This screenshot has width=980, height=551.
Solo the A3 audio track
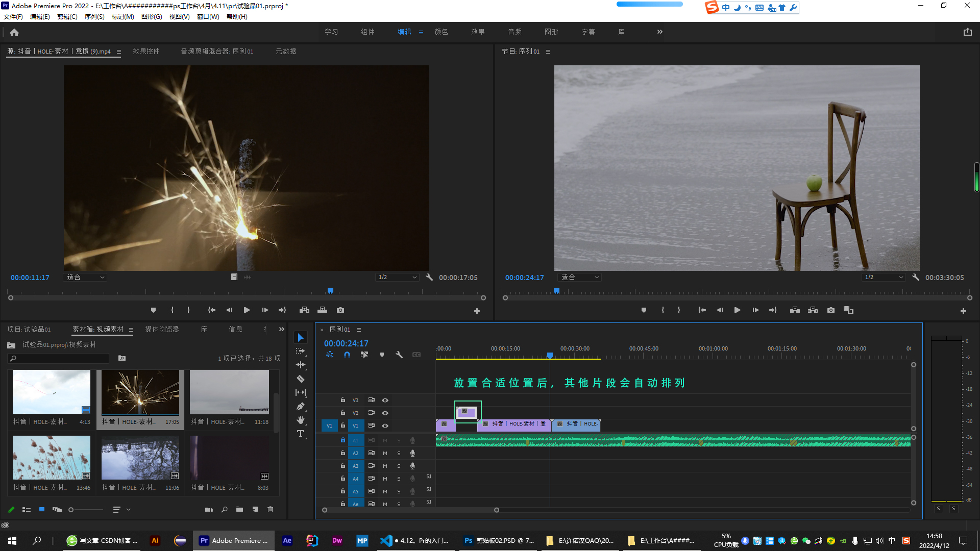399,466
